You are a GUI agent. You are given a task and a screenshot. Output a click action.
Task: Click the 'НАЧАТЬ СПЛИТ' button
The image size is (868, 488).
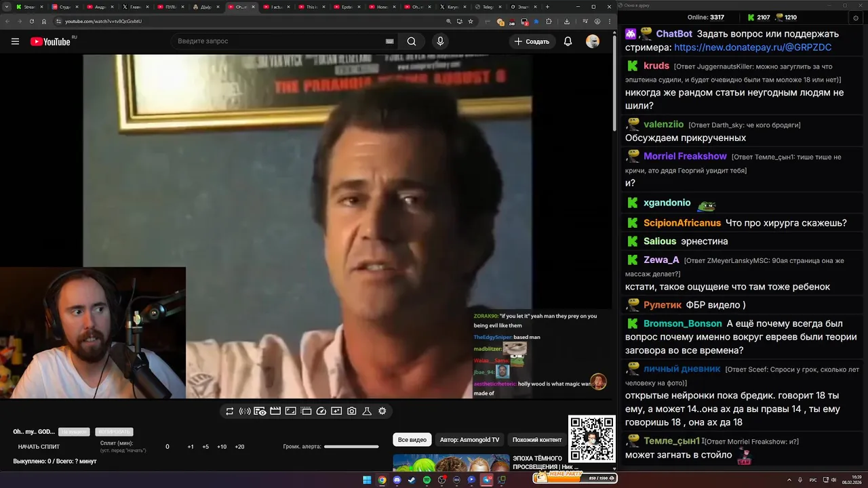(39, 447)
